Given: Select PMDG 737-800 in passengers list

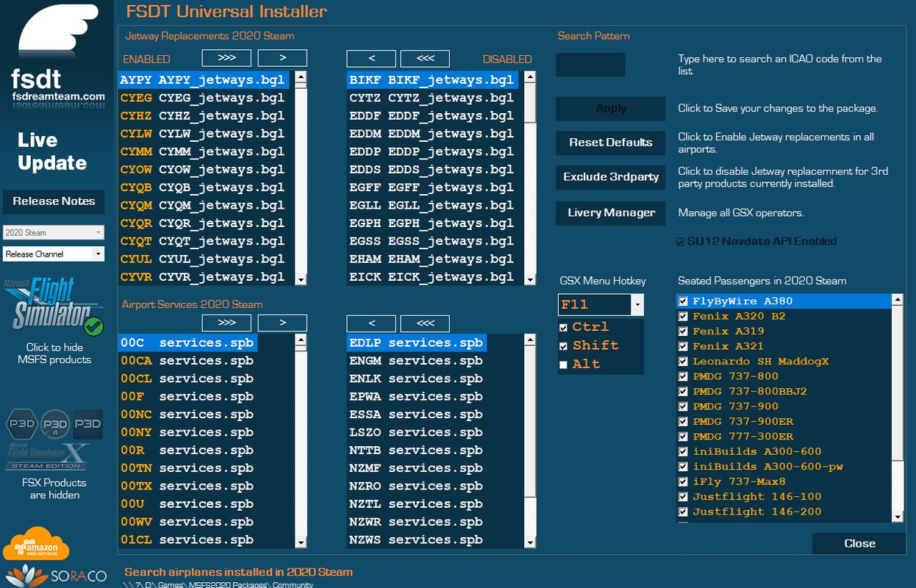Looking at the screenshot, I should [735, 376].
